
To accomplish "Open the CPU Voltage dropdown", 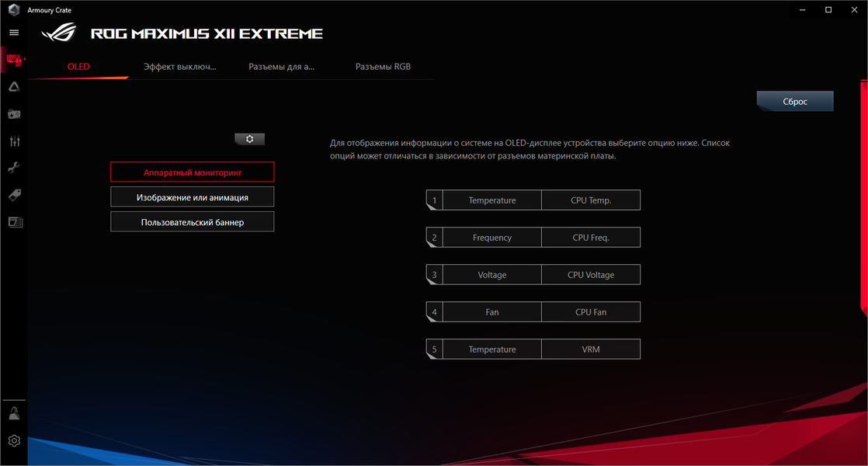I will point(591,274).
